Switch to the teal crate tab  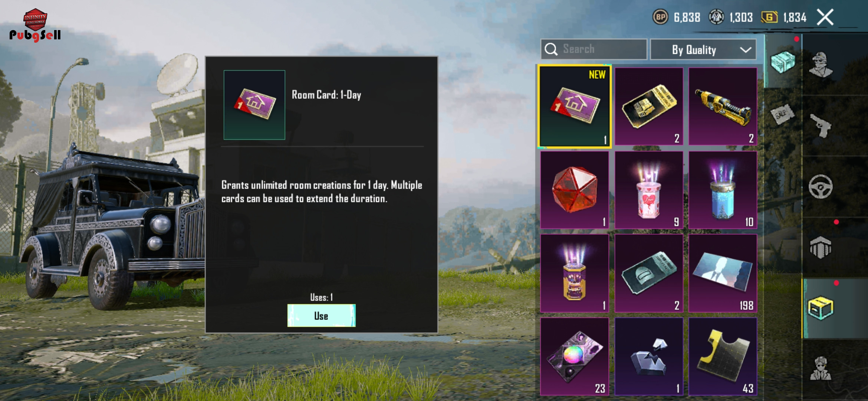(x=783, y=62)
